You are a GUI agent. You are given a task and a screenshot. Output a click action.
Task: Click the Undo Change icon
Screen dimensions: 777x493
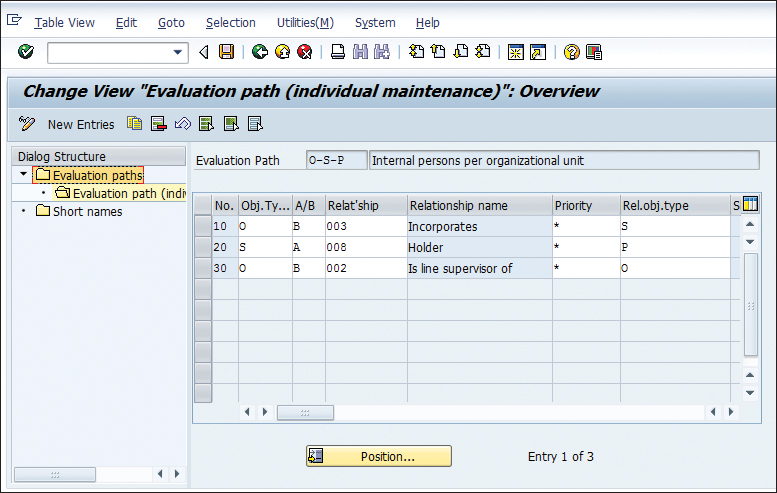182,123
